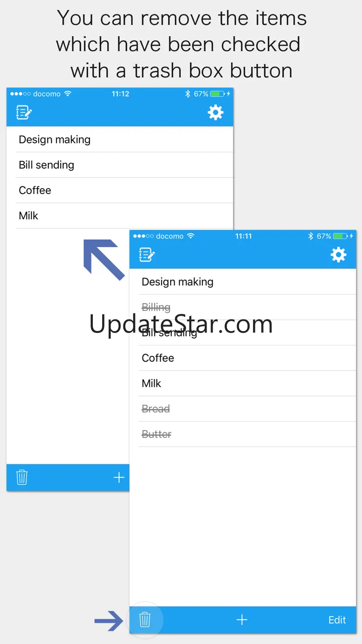The width and height of the screenshot is (362, 644).
Task: Tap Wi-Fi icon in front screen status bar
Action: tap(191, 236)
